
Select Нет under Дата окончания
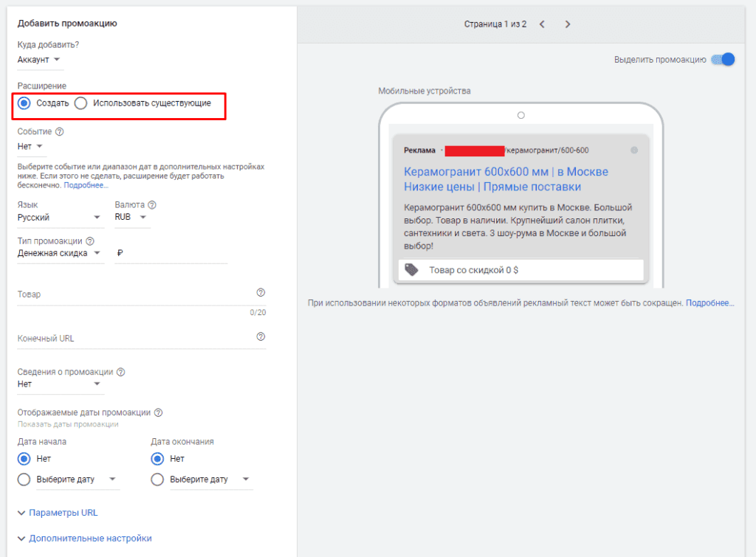click(x=157, y=459)
